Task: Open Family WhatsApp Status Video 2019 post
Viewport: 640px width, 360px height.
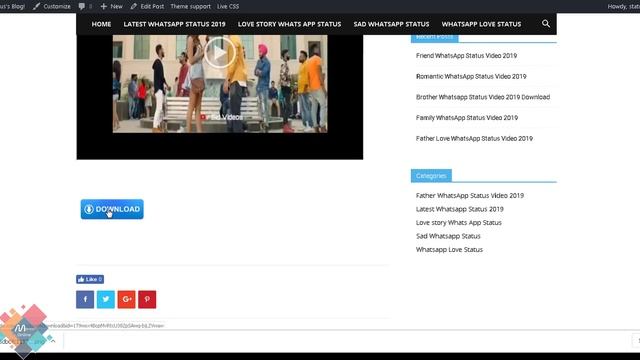Action: [467, 118]
